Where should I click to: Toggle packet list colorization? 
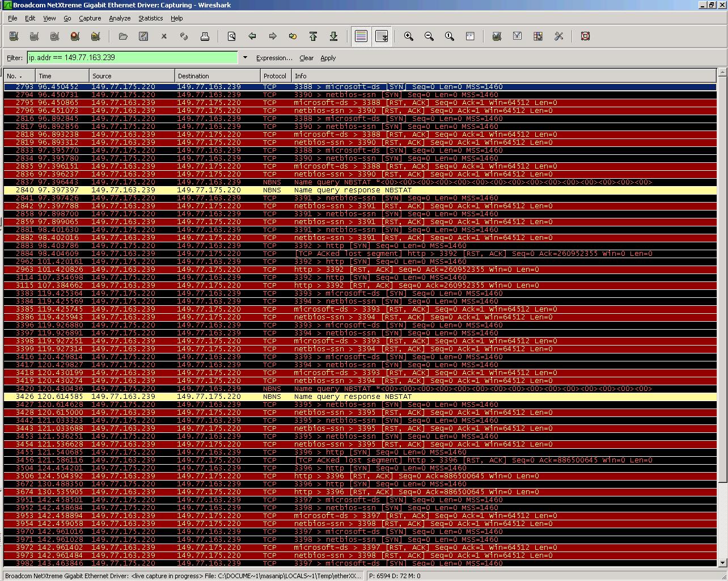[x=361, y=36]
